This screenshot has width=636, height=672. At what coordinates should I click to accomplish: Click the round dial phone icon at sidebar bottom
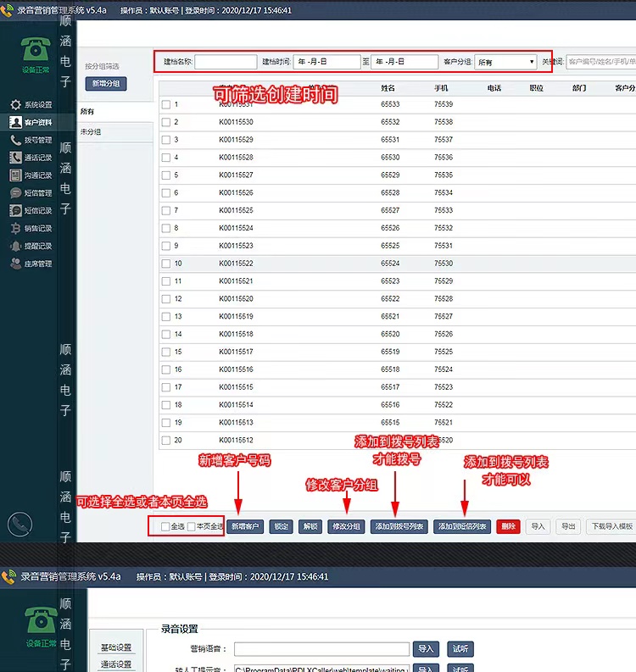(20, 525)
